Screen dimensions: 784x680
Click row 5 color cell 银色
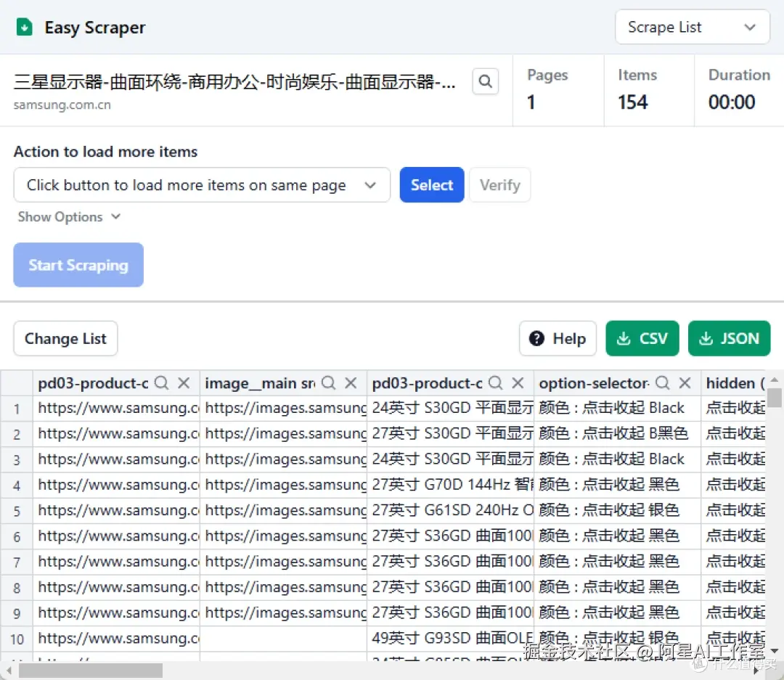pos(618,510)
